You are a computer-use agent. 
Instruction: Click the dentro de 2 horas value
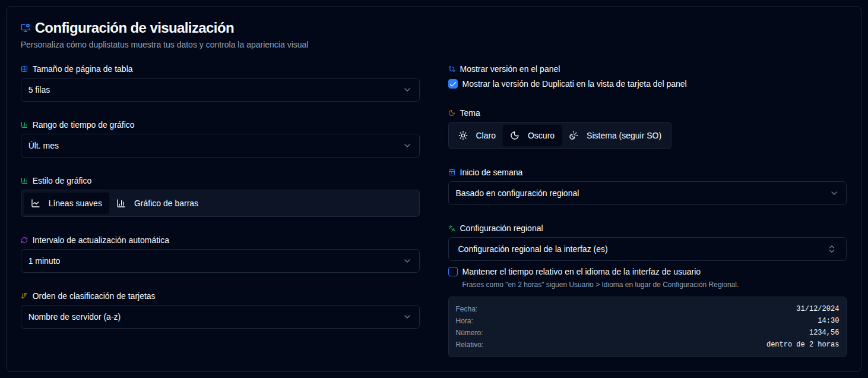pyautogui.click(x=803, y=344)
